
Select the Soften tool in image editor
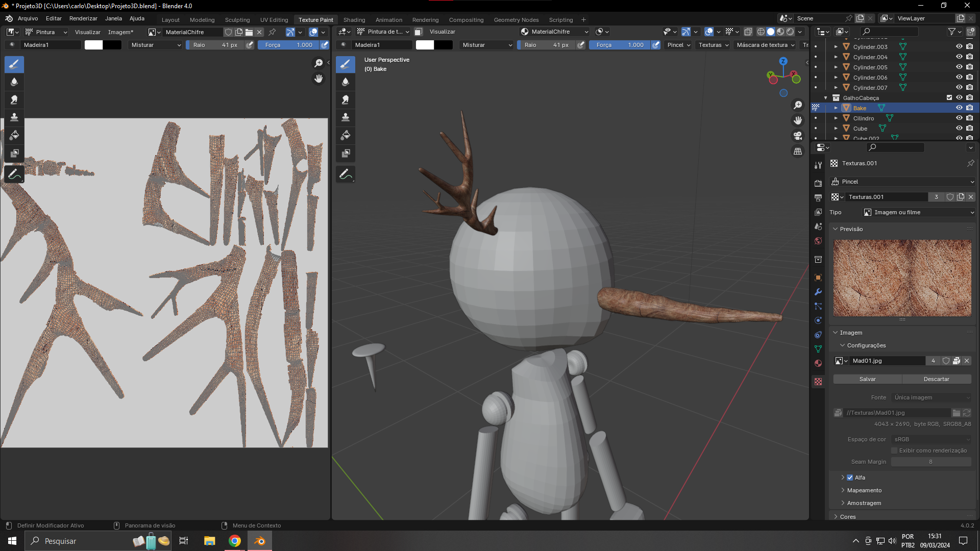14,82
